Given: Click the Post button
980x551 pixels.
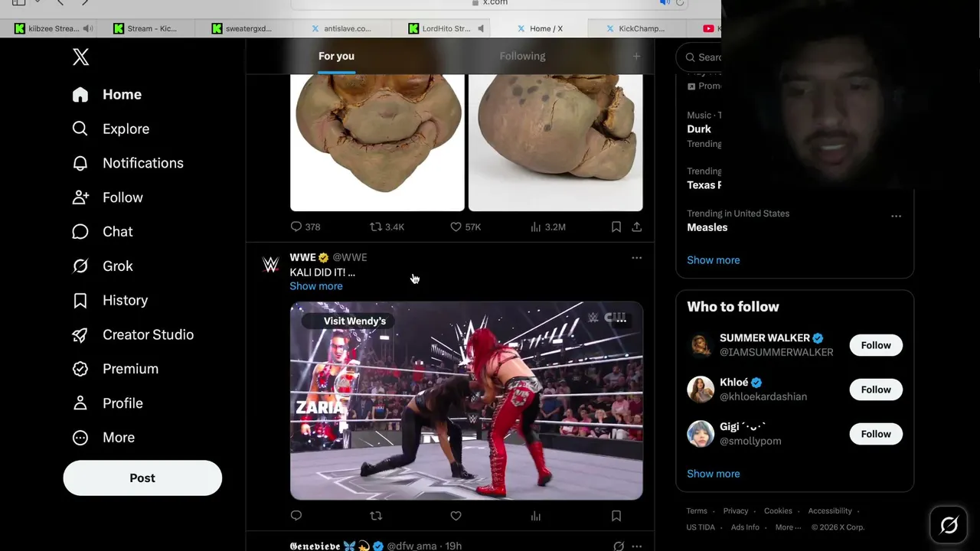Looking at the screenshot, I should click(x=142, y=478).
